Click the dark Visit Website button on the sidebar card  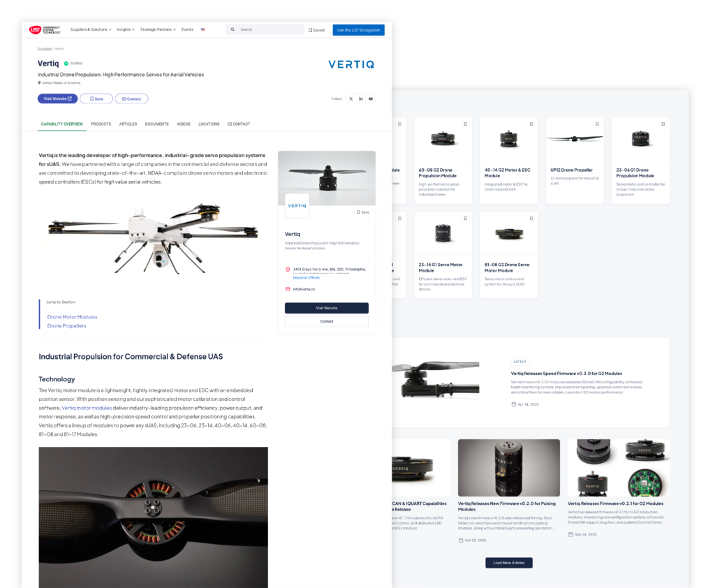pos(327,308)
